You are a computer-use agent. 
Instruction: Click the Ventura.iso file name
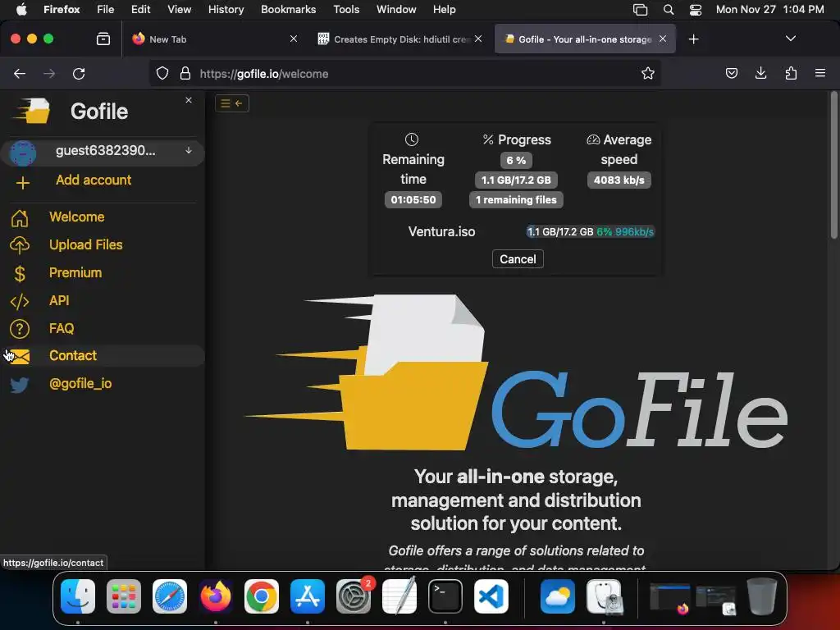(441, 232)
